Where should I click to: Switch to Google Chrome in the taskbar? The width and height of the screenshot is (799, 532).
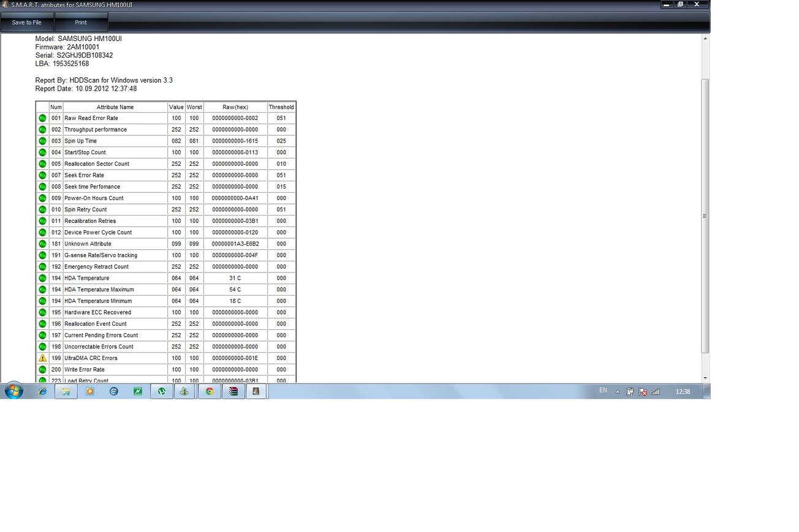point(210,391)
